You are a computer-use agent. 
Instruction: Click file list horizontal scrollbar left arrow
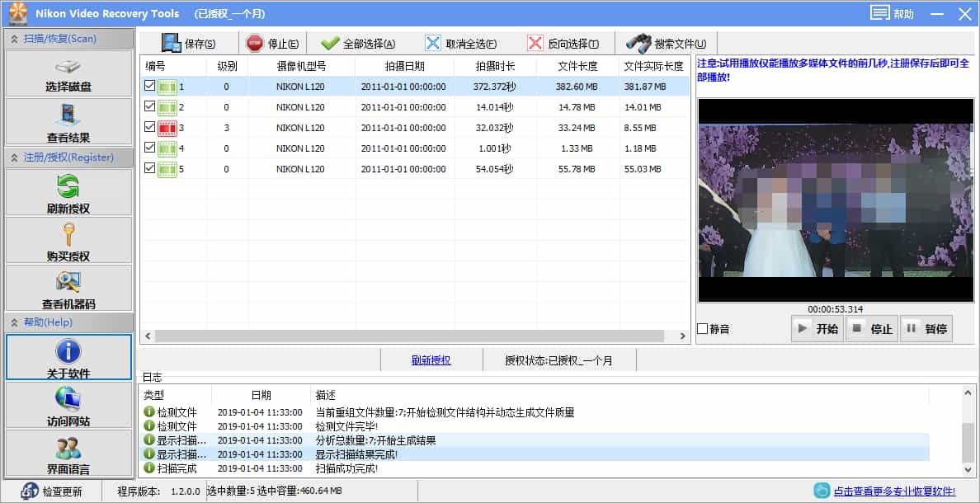148,336
